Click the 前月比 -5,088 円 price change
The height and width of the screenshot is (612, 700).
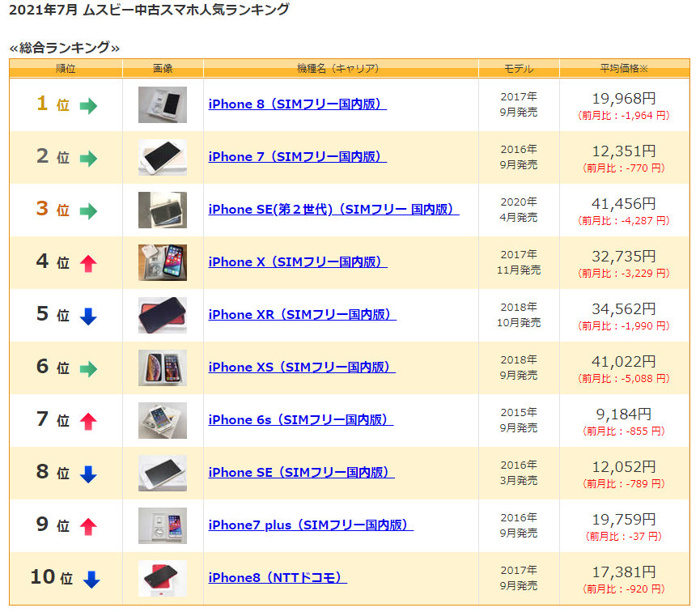(x=624, y=379)
